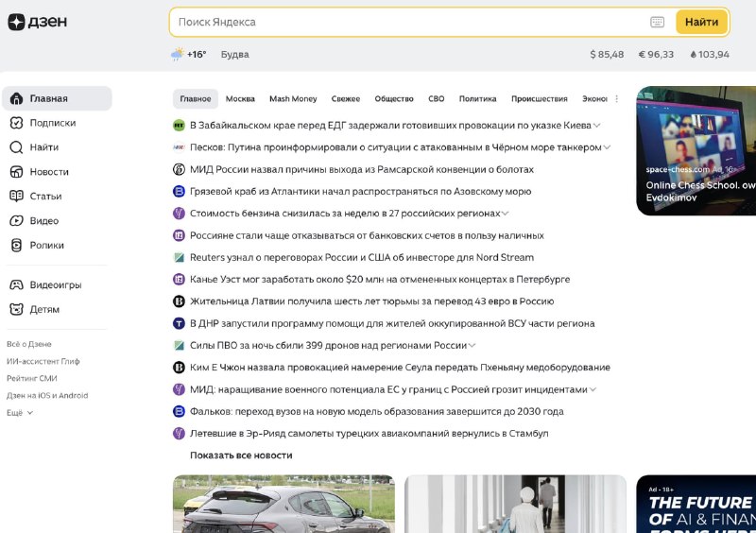
Task: Click source icon beside Стоимость бензина headline
Action: point(179,214)
